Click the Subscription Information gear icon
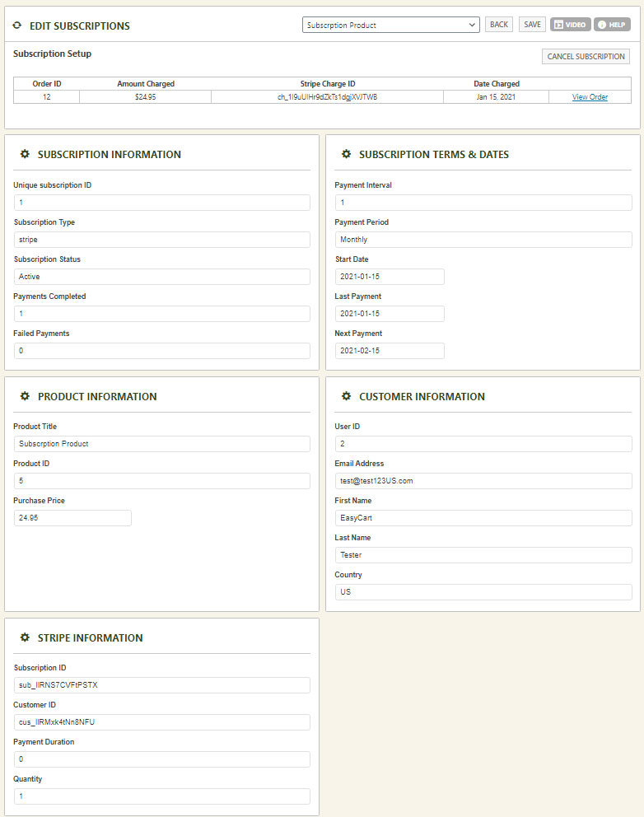 coord(25,154)
